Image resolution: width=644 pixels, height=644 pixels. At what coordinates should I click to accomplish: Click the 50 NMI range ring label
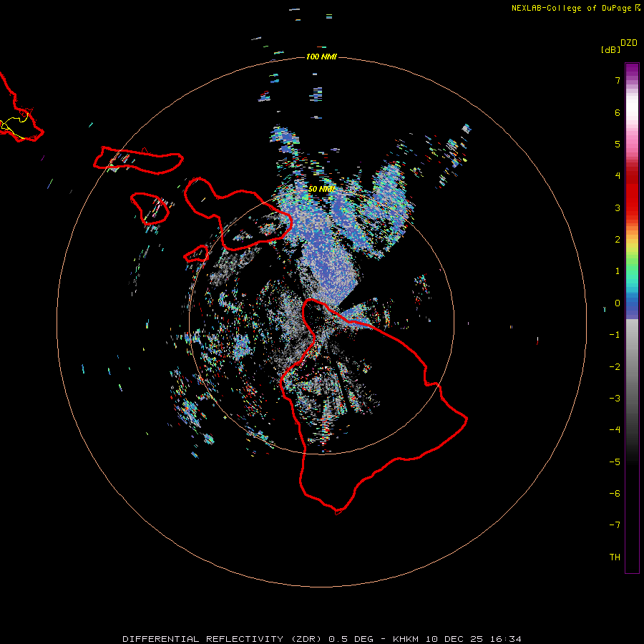coord(321,189)
